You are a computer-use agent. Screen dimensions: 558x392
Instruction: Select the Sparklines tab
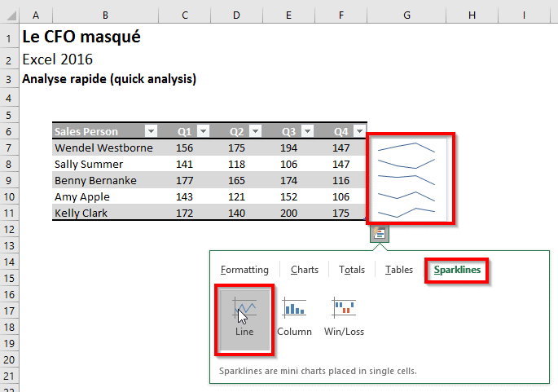pyautogui.click(x=457, y=270)
